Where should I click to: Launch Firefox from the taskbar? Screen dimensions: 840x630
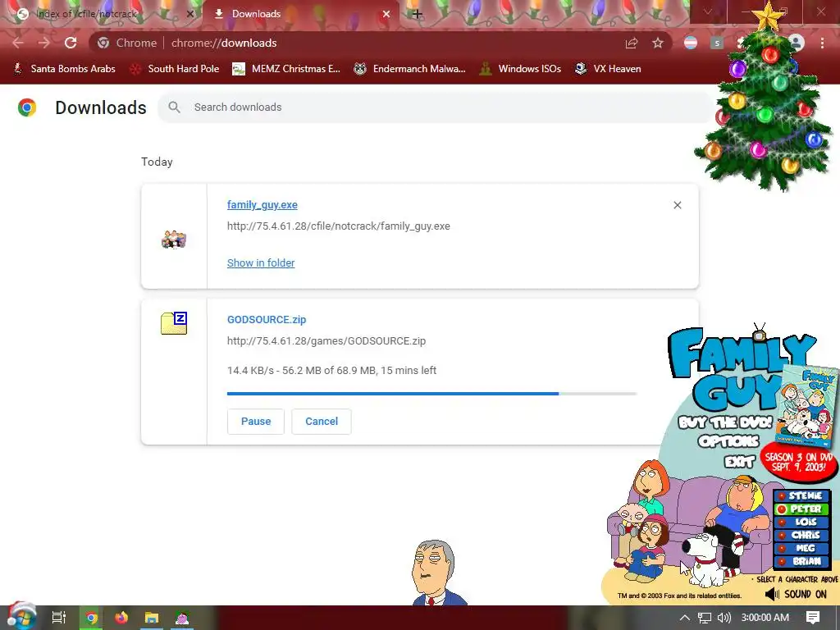(121, 618)
